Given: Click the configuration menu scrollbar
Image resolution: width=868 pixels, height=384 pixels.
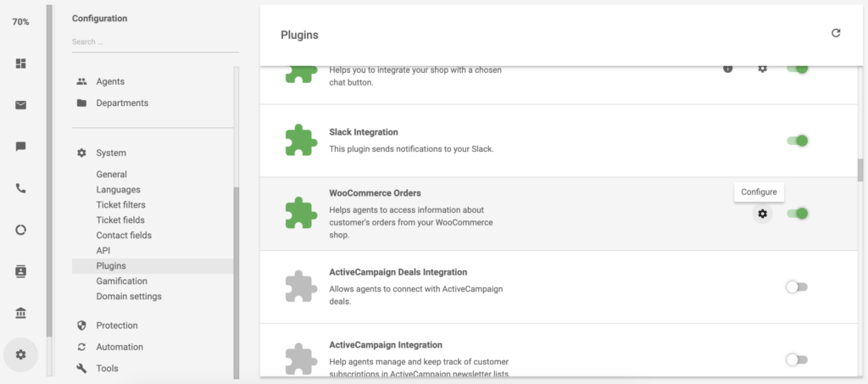Looking at the screenshot, I should point(236,282).
